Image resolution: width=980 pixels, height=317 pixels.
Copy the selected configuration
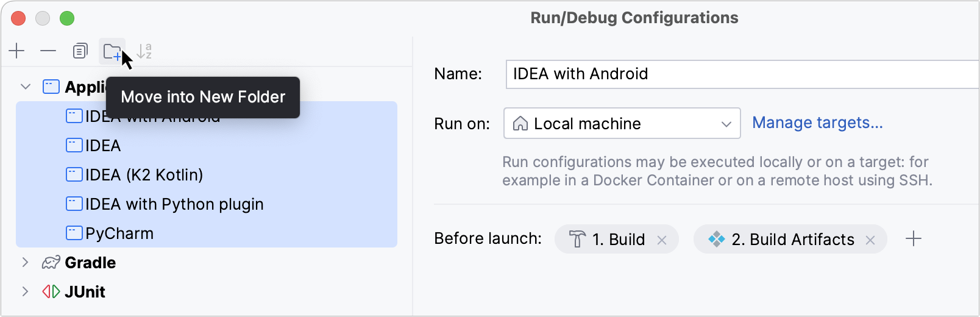[x=80, y=51]
